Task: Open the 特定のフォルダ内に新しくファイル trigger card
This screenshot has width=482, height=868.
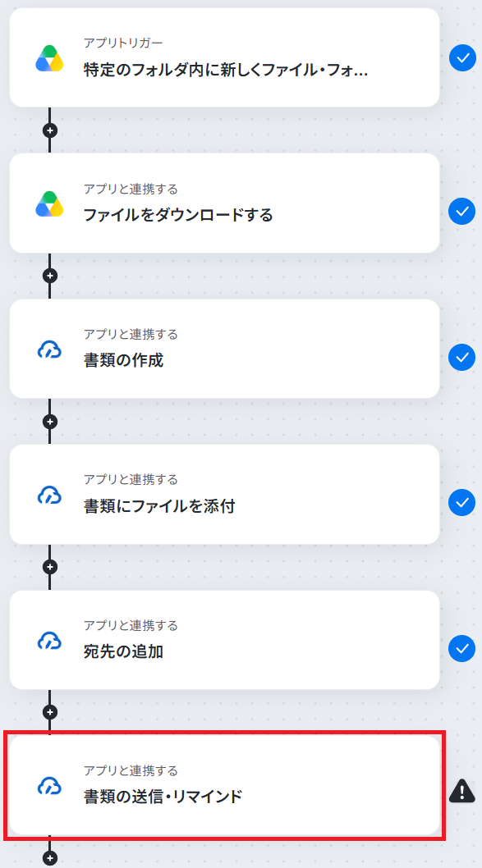Action: click(224, 57)
